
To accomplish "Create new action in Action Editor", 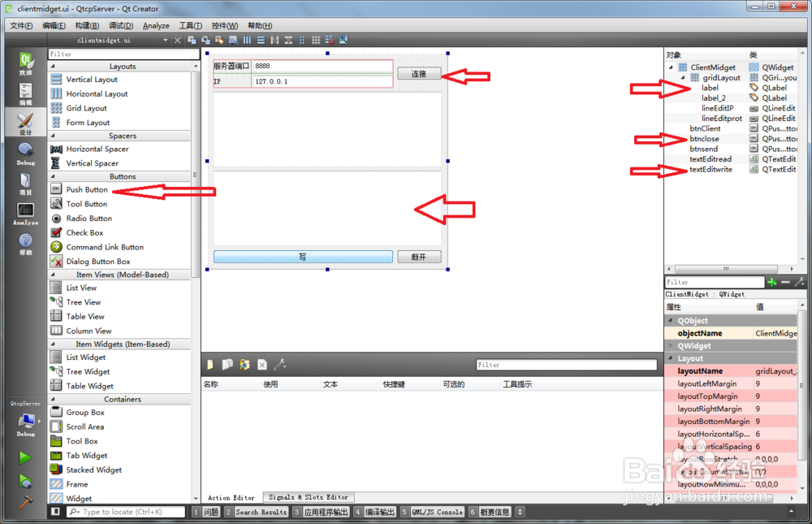I will [209, 365].
